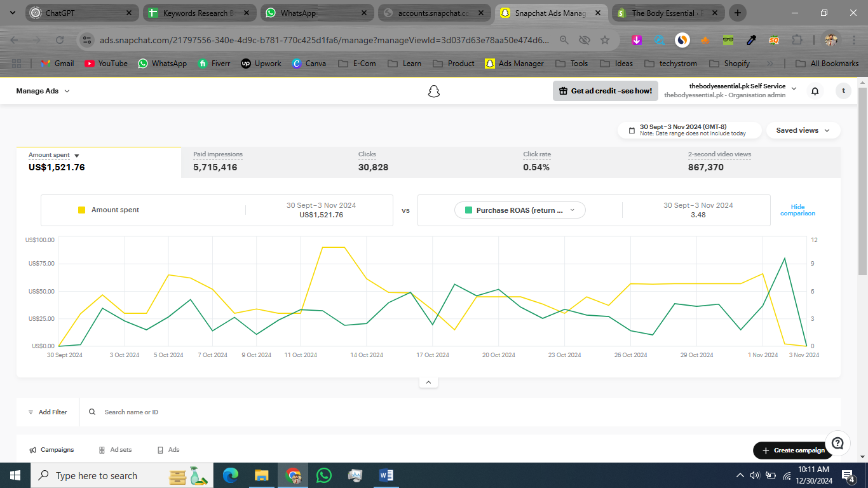Click Hide comparison link
868x488 pixels.
tap(797, 210)
